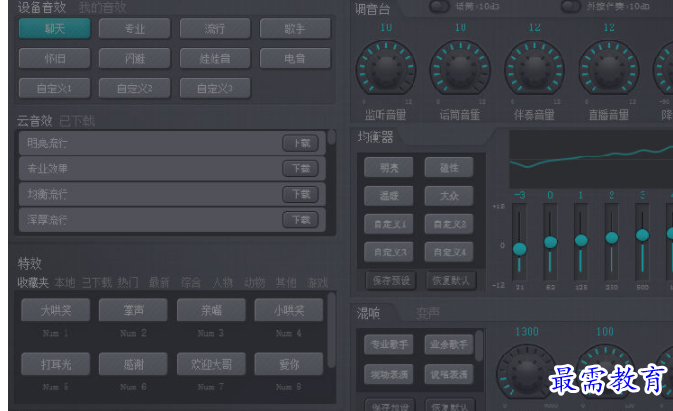Select the 怀旧 sound preset
This screenshot has width=673, height=411.
[x=55, y=58]
